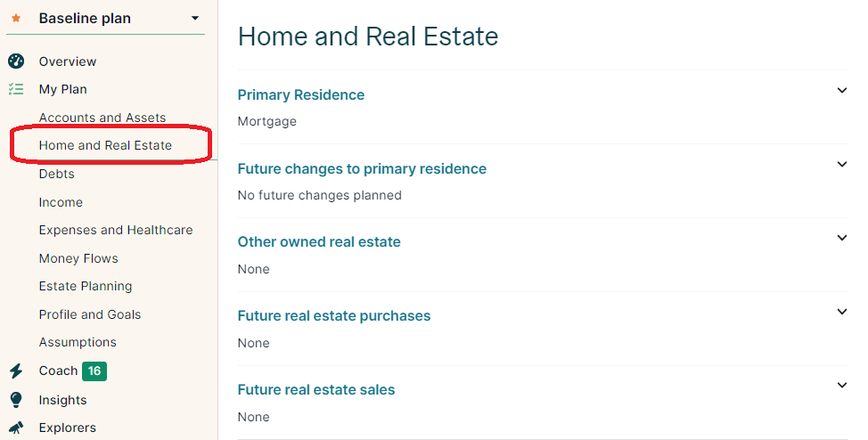Select Debts in the My Plan menu
868x440 pixels.
point(56,174)
